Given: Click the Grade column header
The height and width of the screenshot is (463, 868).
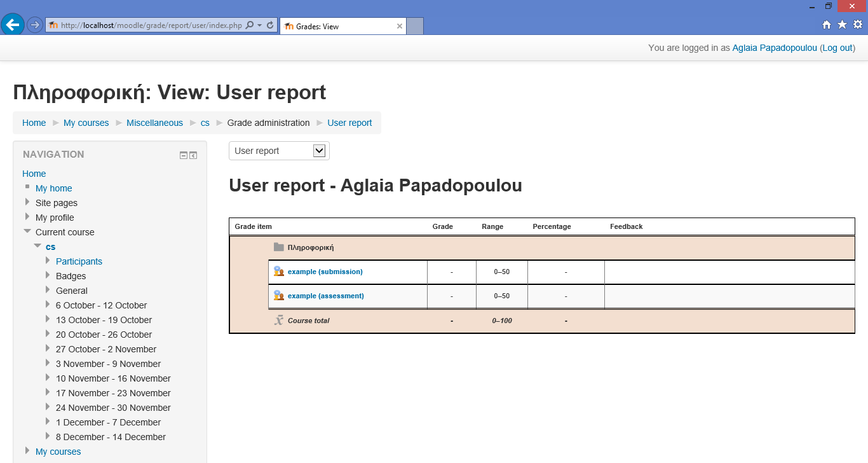Looking at the screenshot, I should pyautogui.click(x=442, y=226).
